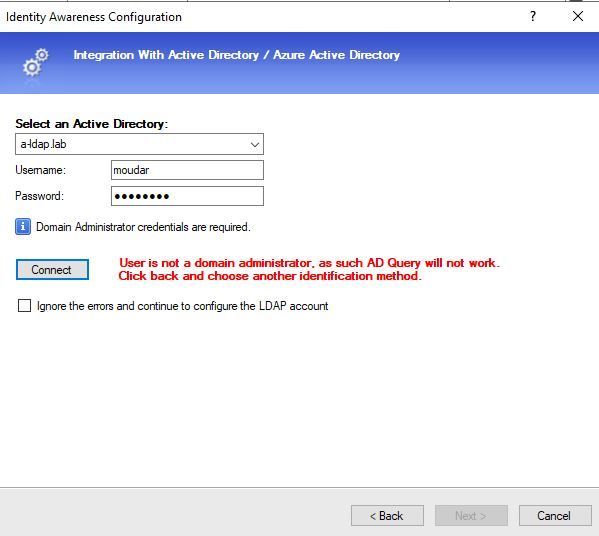Screen dimensions: 599x536
Task: Click the Select an Active Directory label
Action: point(91,124)
